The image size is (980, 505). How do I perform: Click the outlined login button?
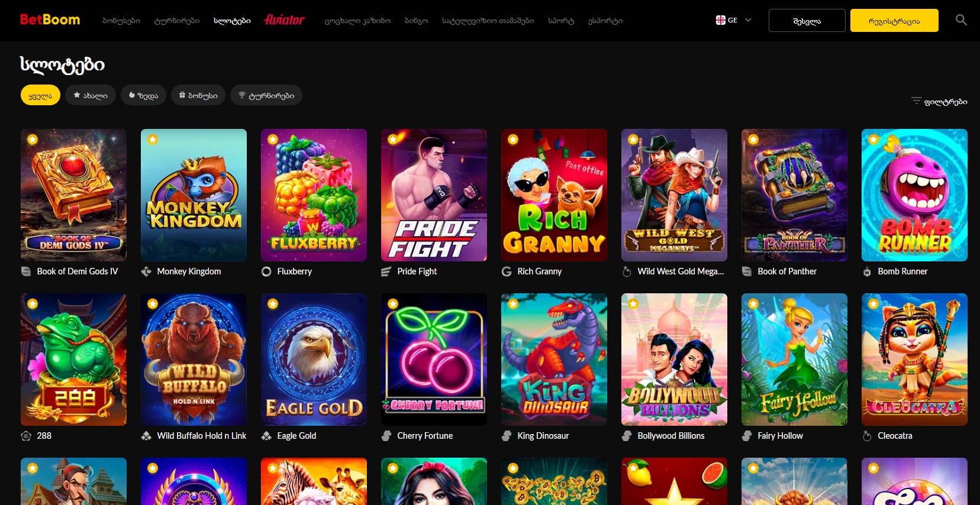point(807,21)
